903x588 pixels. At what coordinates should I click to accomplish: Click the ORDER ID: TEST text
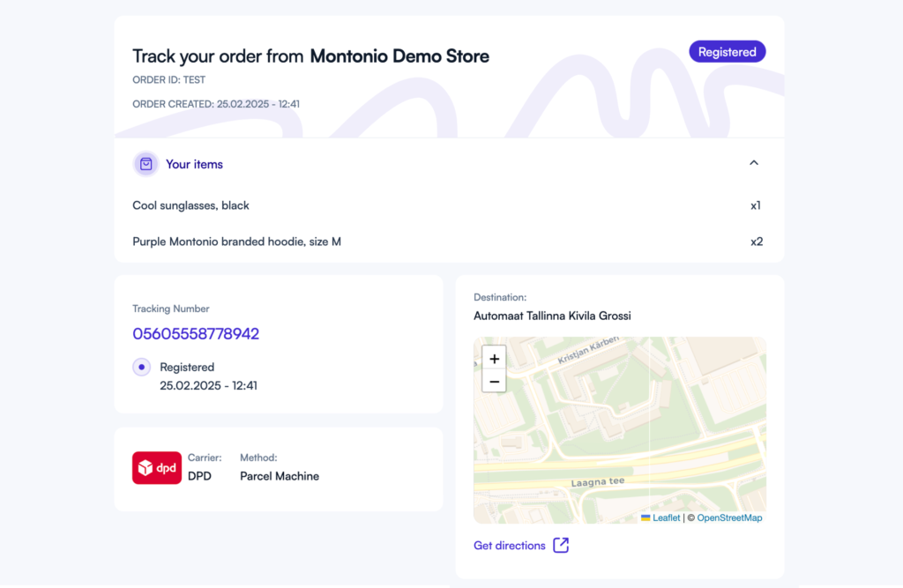point(168,80)
